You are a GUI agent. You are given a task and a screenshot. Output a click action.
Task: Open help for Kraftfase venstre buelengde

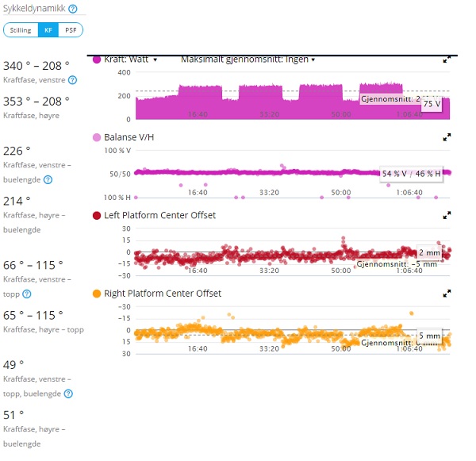[47, 179]
